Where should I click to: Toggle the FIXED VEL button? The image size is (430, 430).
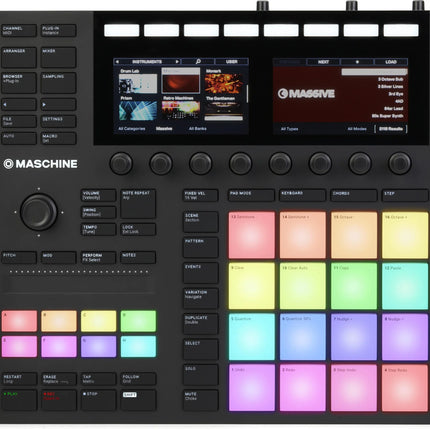coord(201,195)
